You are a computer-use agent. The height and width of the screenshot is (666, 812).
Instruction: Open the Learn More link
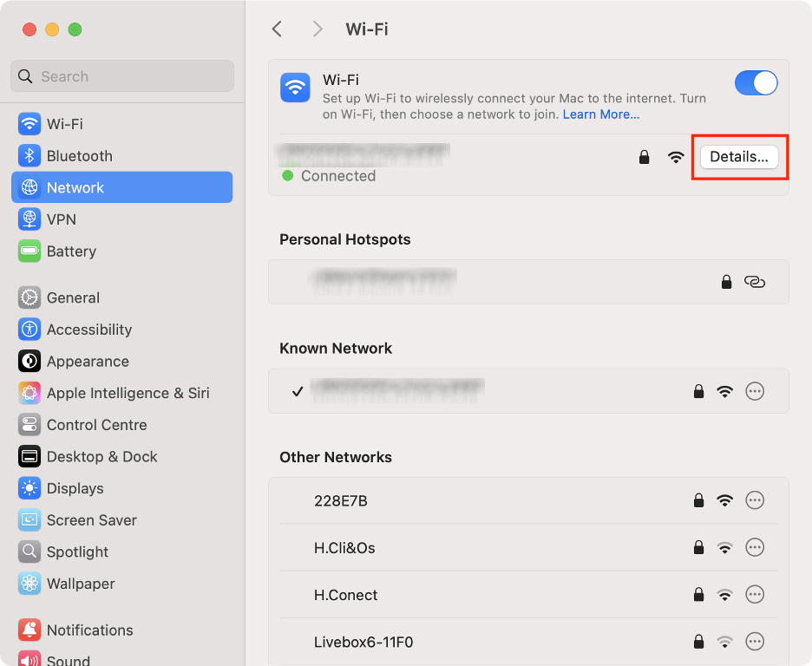(x=600, y=114)
